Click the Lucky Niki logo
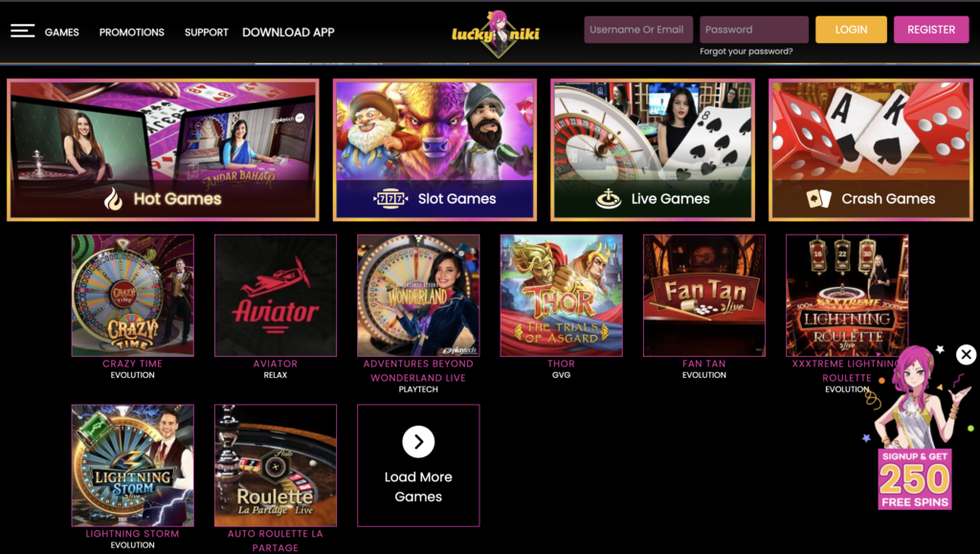 click(x=496, y=33)
